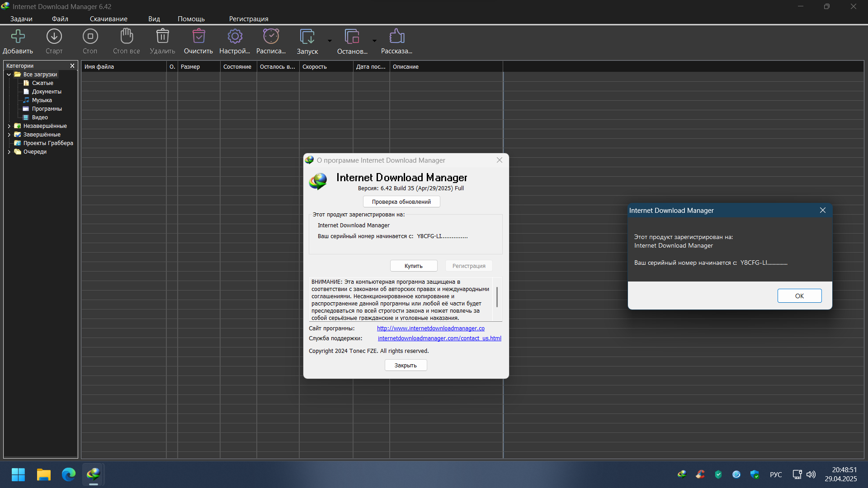Click the Купить button

[414, 266]
